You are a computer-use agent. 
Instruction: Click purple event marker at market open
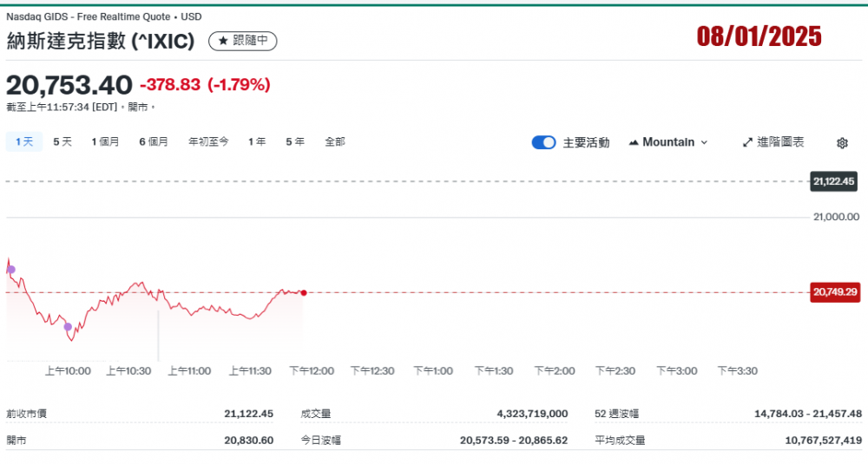coord(11,270)
